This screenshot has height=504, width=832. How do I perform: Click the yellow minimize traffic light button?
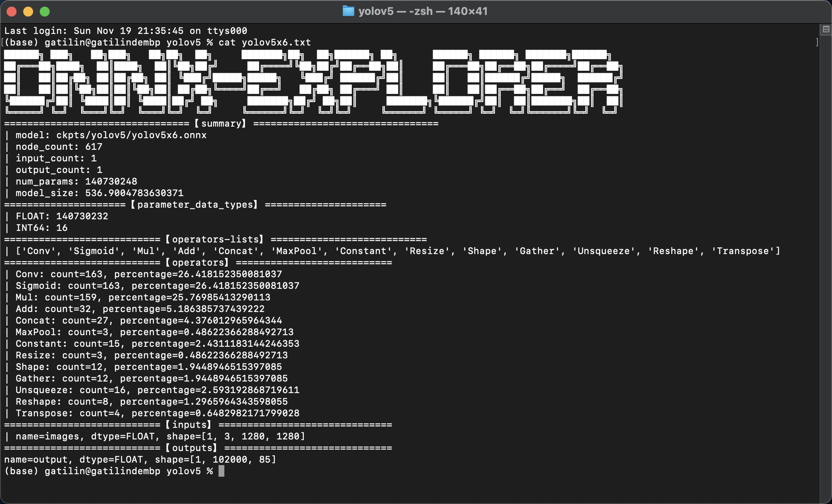pos(28,12)
